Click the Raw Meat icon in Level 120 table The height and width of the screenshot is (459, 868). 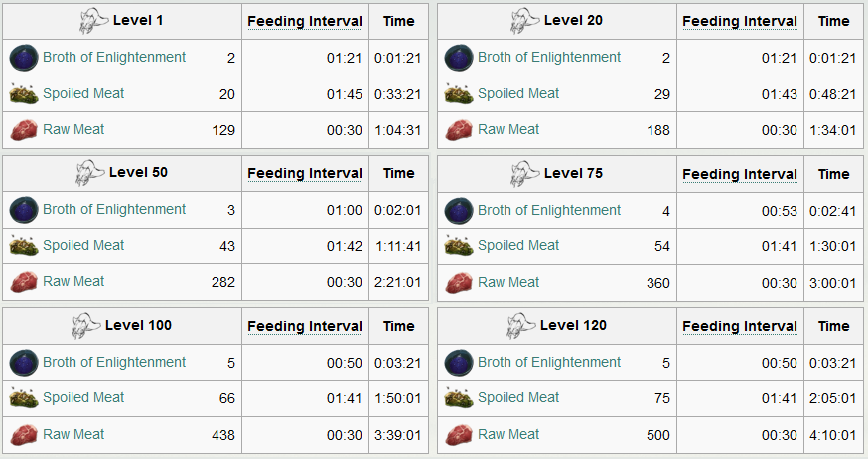[x=459, y=435]
